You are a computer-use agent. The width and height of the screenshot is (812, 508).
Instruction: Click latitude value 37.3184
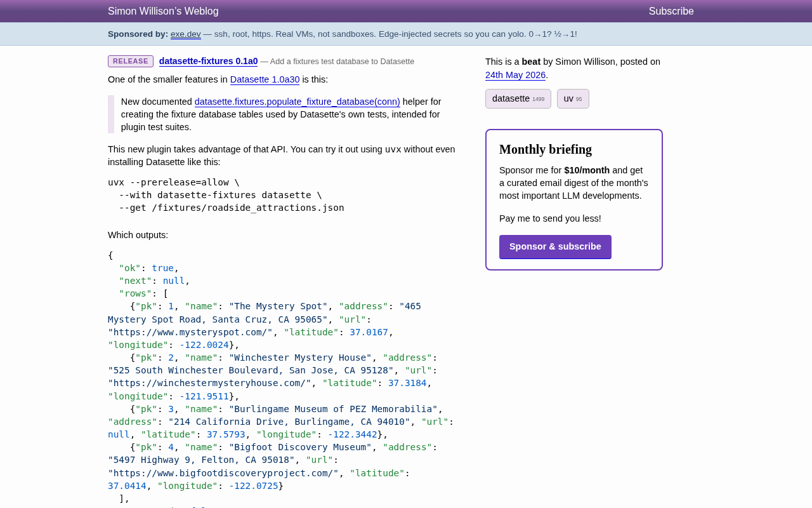pyautogui.click(x=407, y=383)
